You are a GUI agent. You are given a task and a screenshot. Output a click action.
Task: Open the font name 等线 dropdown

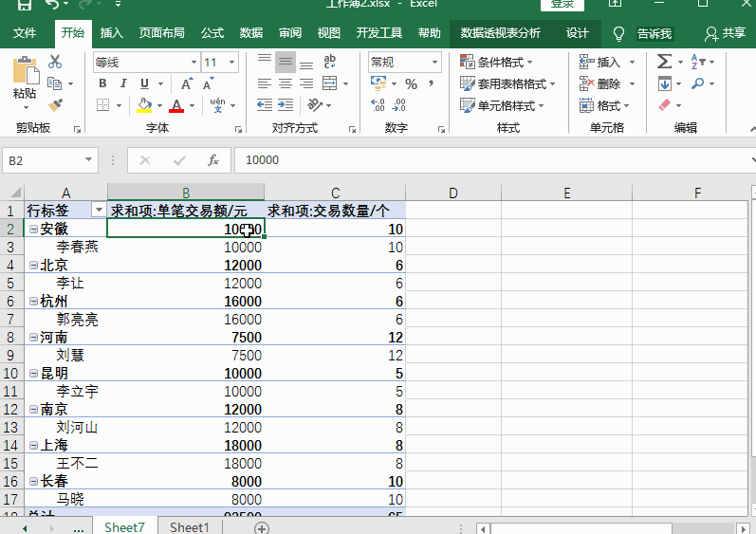pyautogui.click(x=194, y=63)
